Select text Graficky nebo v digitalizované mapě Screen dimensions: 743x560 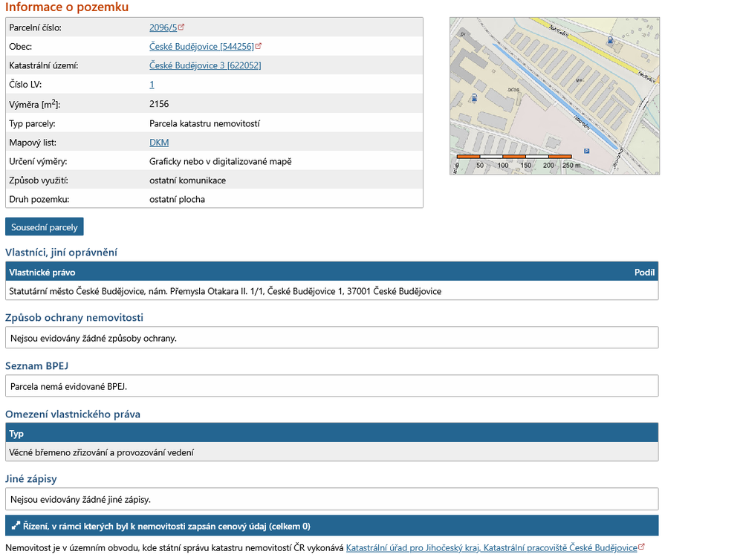click(221, 161)
